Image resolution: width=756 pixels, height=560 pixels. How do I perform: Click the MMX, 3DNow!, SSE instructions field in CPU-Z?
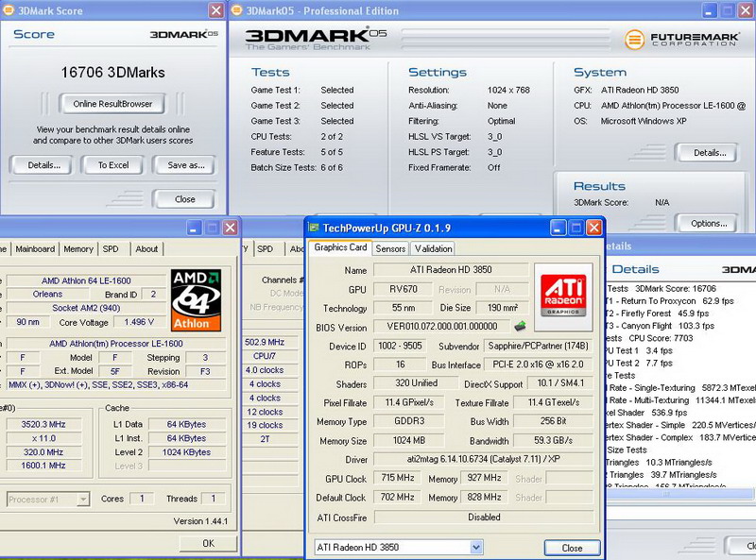tap(115, 385)
